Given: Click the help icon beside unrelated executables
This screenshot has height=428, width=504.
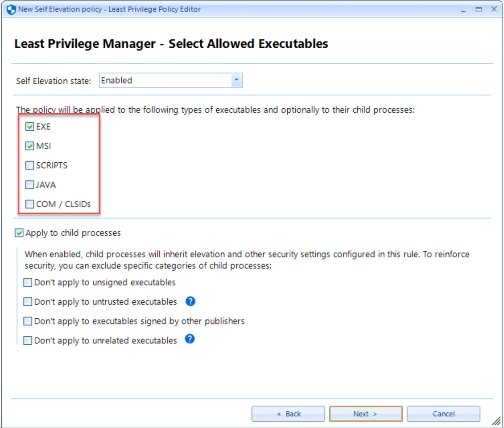Looking at the screenshot, I should pos(189,339).
